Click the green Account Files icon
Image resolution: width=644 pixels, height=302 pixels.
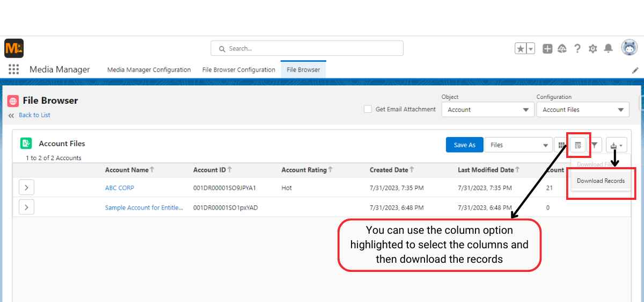coord(26,143)
